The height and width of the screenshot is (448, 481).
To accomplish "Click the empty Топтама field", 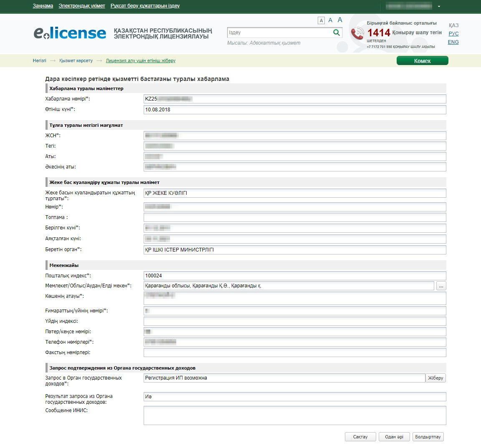I will coord(295,217).
